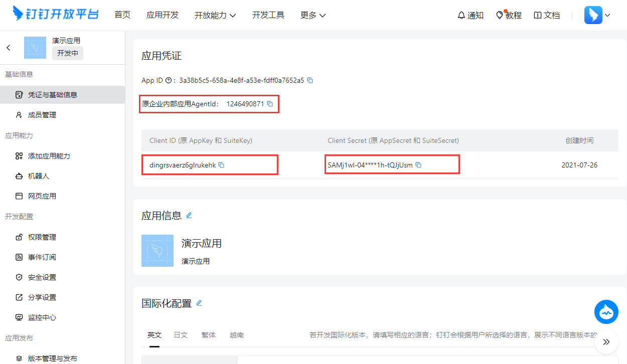The image size is (627, 364).
Task: Click the 演示应用 app logo thumbnail
Action: pyautogui.click(x=158, y=251)
